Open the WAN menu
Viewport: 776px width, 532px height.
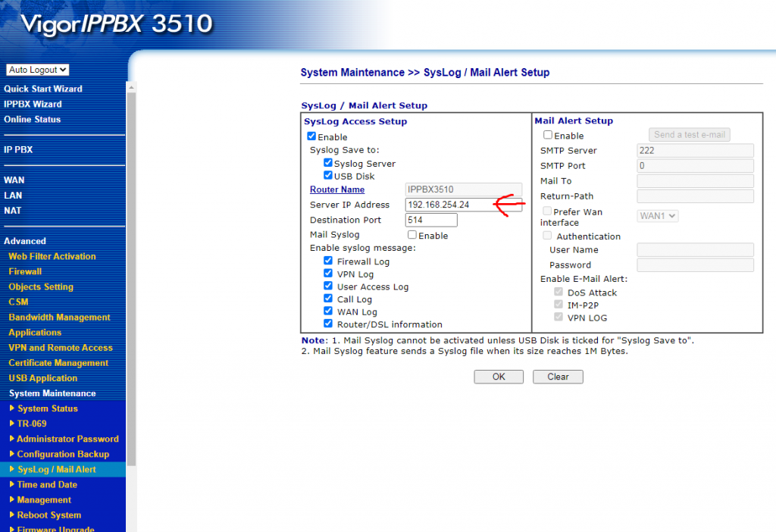click(x=14, y=180)
